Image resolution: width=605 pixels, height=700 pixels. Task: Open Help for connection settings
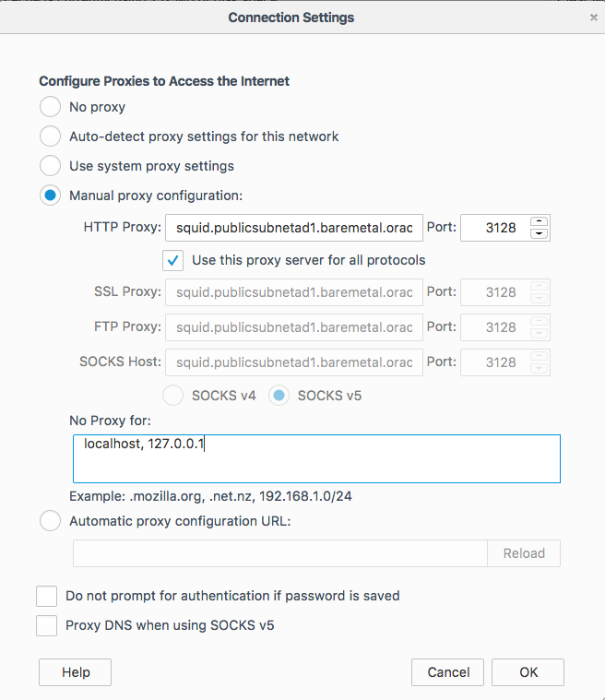click(75, 672)
